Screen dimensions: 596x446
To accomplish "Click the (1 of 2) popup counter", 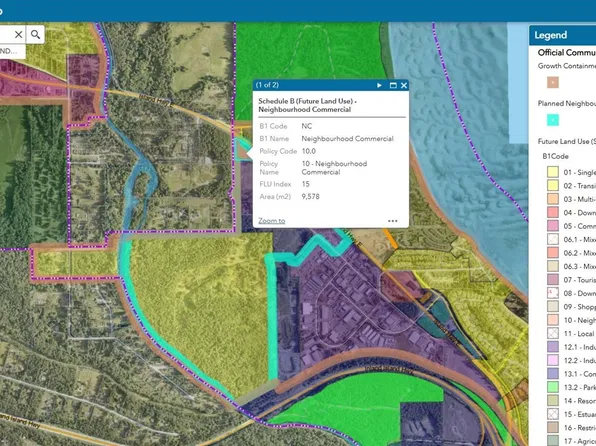I will pos(267,85).
